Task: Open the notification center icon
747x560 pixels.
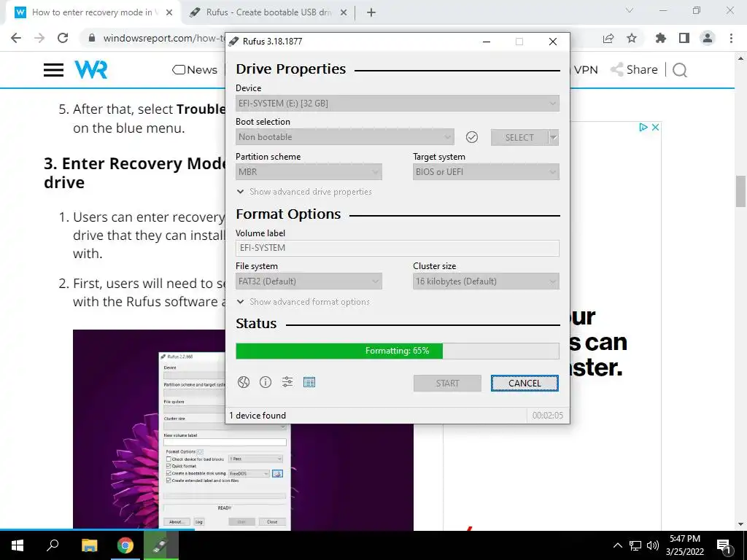Action: (724, 545)
